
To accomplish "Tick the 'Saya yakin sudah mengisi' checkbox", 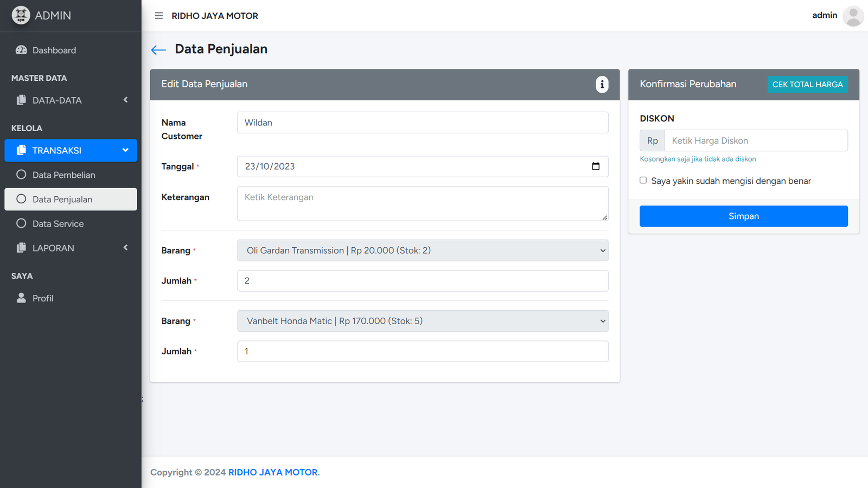I will [x=643, y=181].
